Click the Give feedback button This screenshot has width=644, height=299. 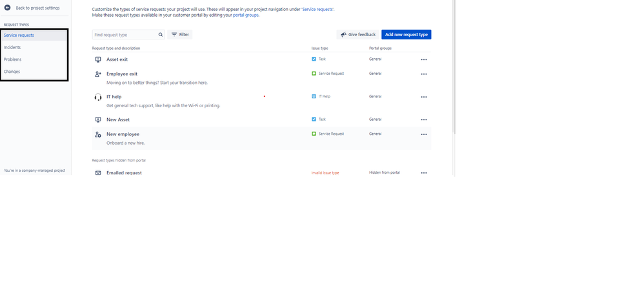click(358, 34)
